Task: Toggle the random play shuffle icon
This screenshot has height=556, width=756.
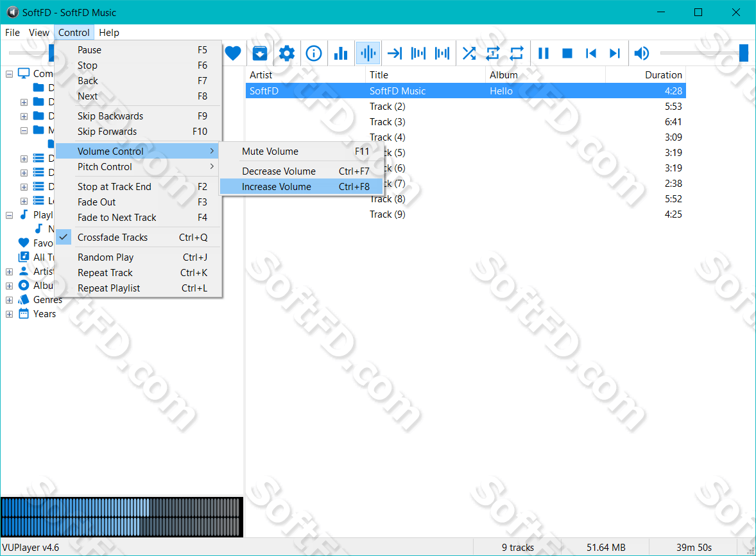Action: click(469, 53)
